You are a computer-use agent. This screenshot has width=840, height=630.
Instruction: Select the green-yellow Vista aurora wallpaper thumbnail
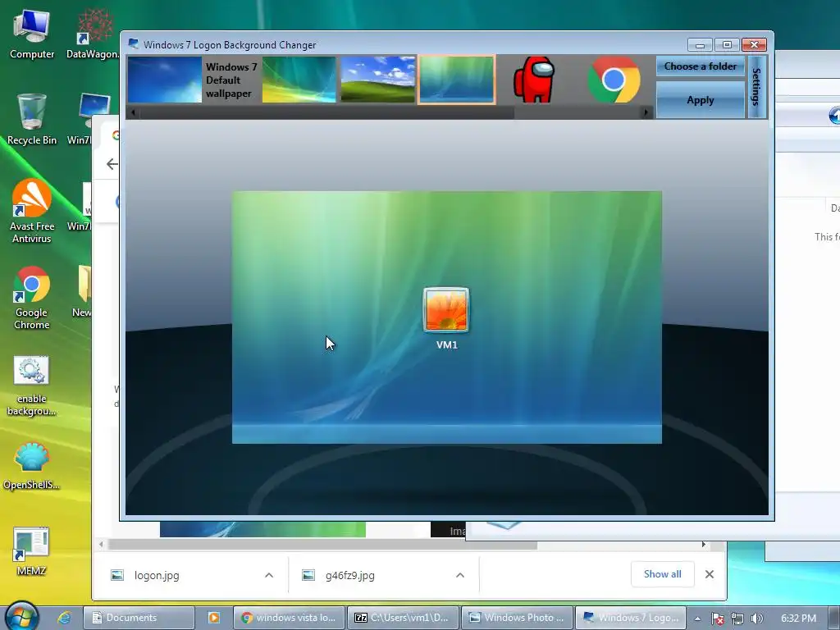[299, 80]
